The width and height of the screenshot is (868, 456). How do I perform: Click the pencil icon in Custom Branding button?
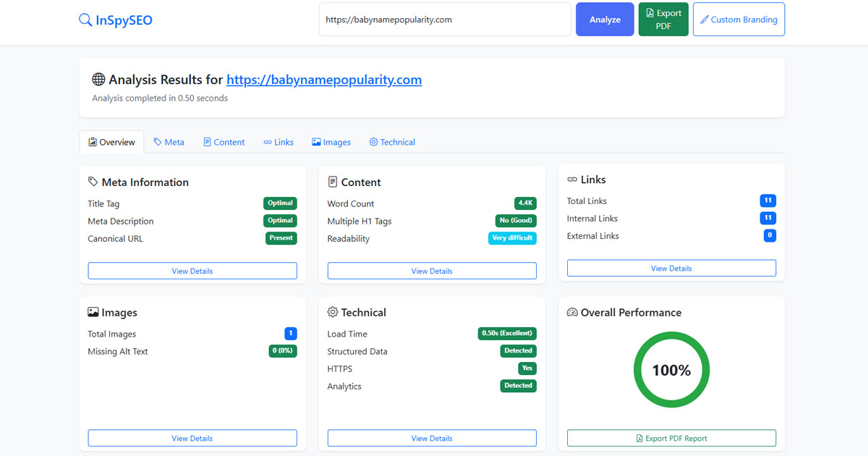click(x=705, y=20)
